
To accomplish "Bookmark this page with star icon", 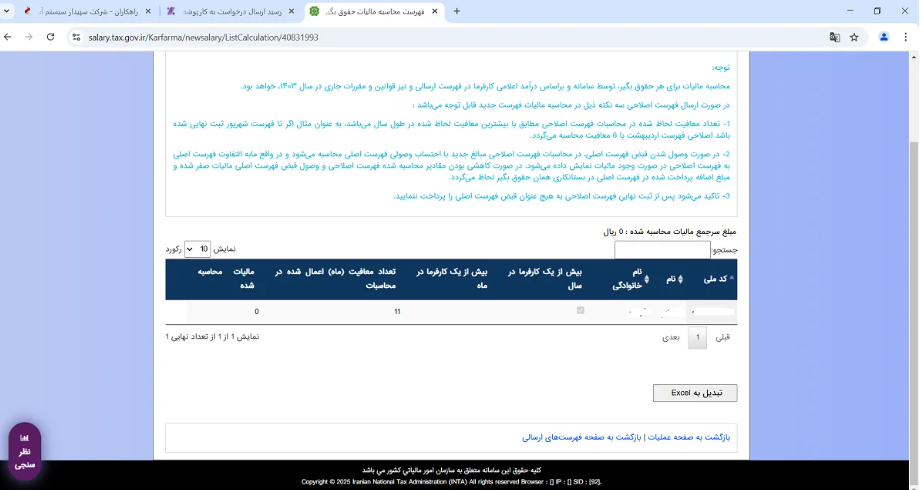I will click(855, 37).
